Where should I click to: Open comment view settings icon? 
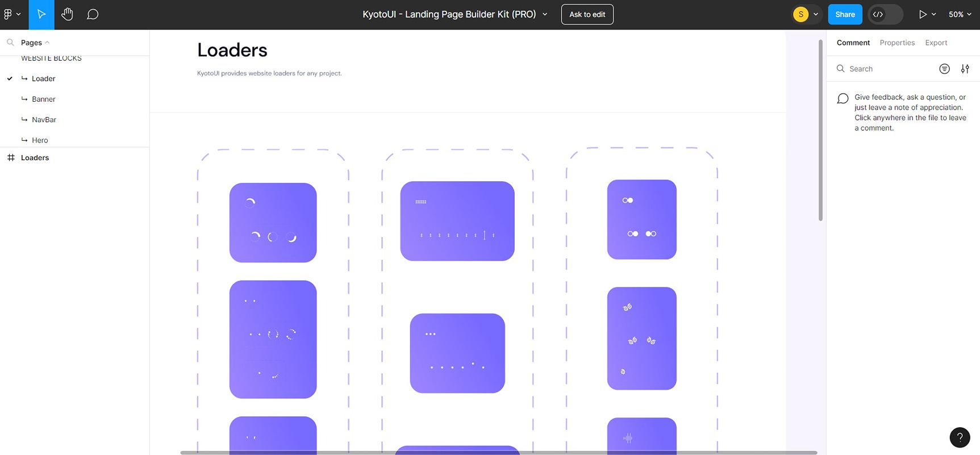[x=965, y=69]
